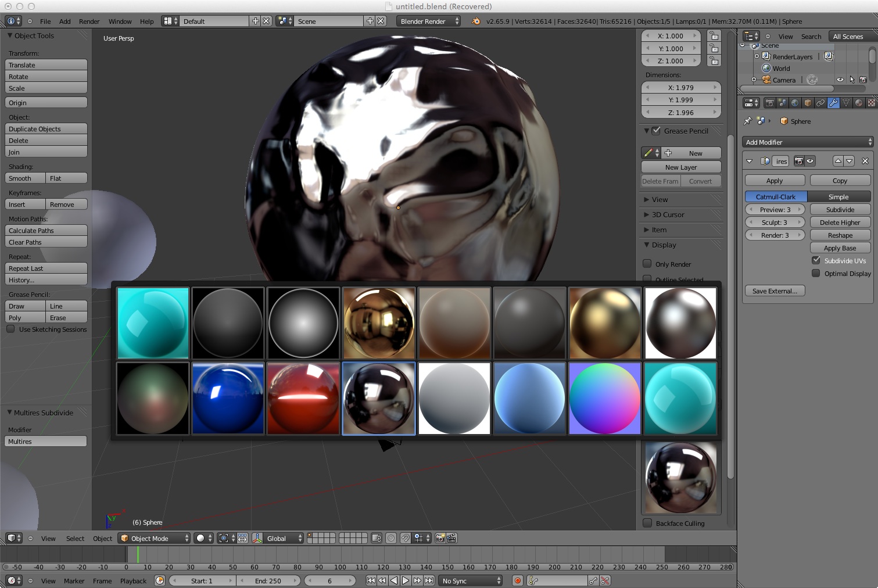Image resolution: width=878 pixels, height=588 pixels.
Task: Uncheck the Subdivide UVs option
Action: tap(816, 260)
